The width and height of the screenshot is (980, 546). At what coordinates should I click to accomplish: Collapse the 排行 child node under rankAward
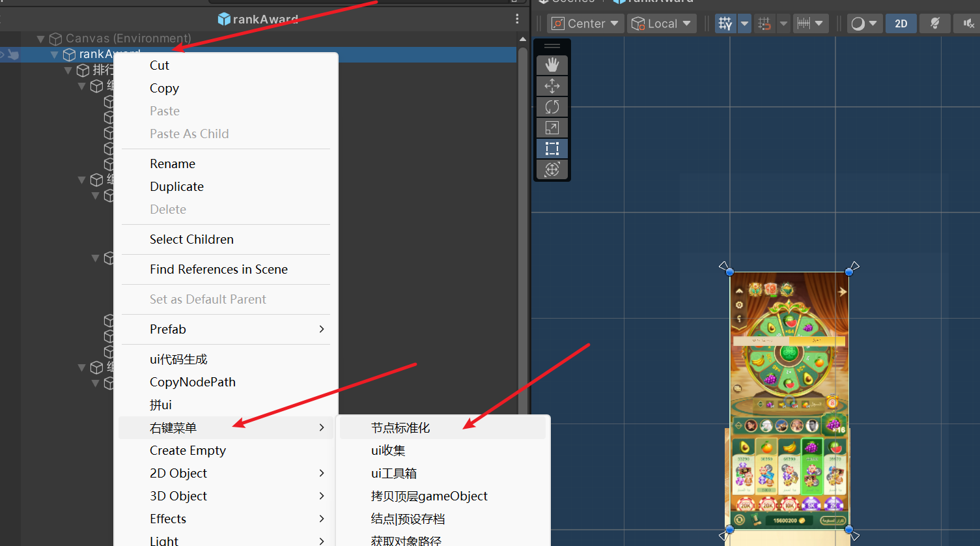point(68,70)
